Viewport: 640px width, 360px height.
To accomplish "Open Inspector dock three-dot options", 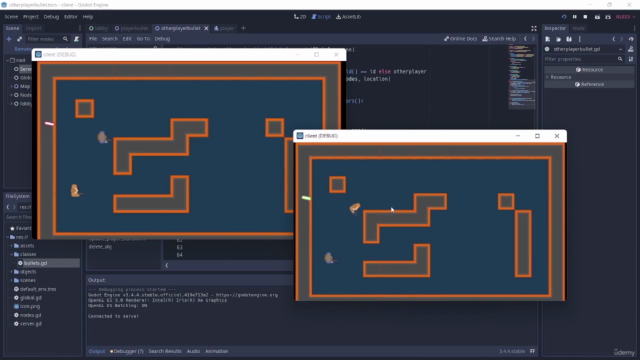I will pos(634,28).
